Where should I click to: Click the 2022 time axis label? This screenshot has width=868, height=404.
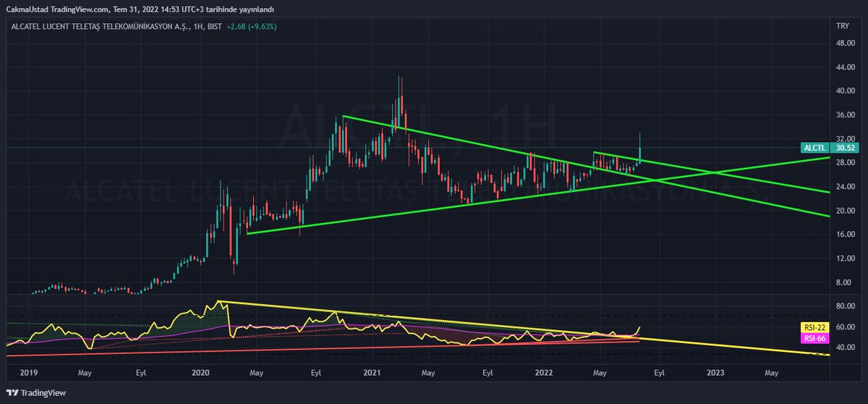543,374
